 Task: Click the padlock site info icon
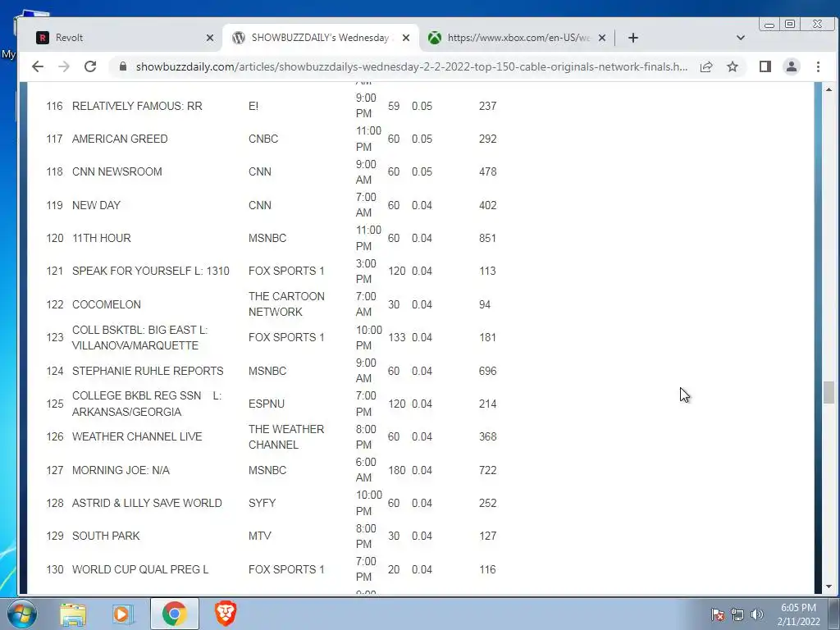123,66
